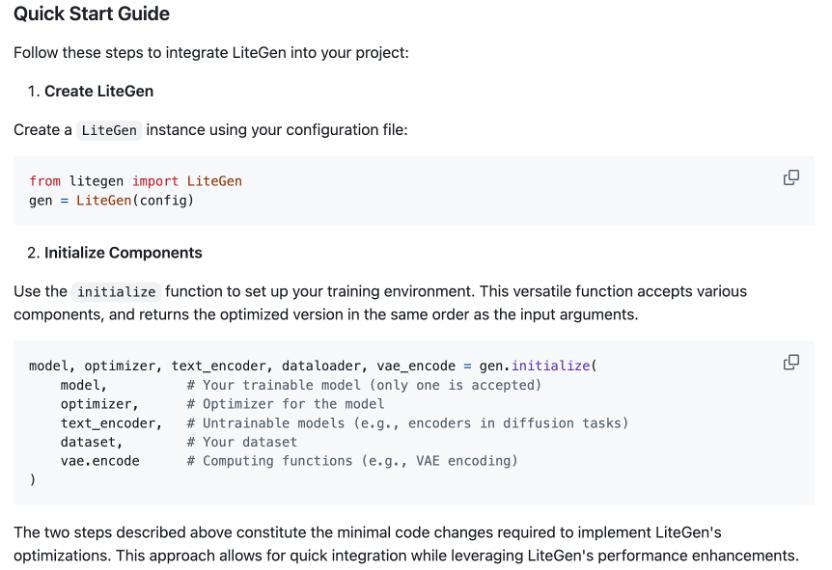Image resolution: width=832 pixels, height=570 pixels.
Task: Click the 'dataset,' argument in code block
Action: (91, 442)
